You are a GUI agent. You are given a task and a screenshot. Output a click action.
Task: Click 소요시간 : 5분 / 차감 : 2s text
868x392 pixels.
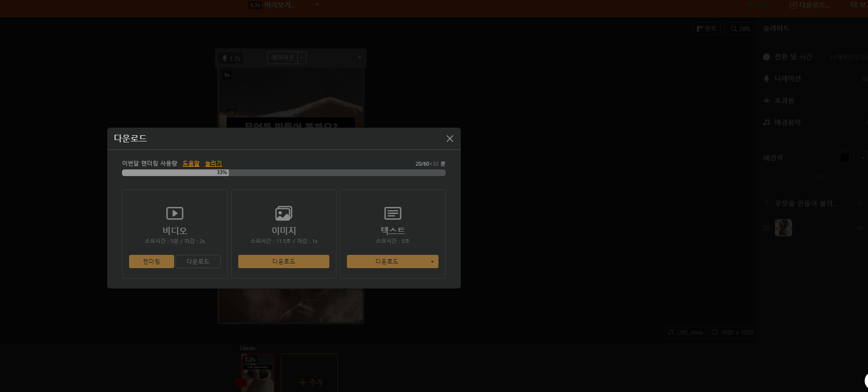pyautogui.click(x=175, y=241)
